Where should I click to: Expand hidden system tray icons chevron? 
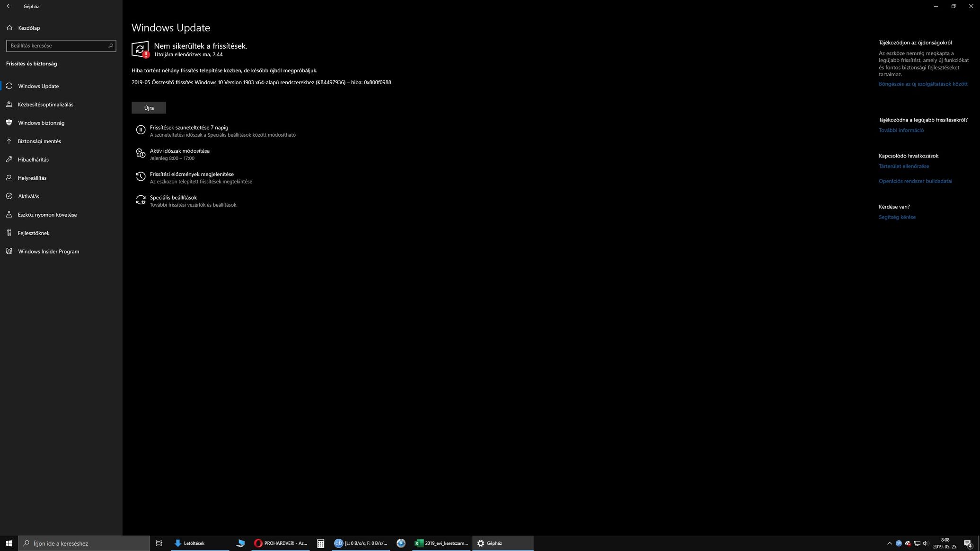coord(889,543)
